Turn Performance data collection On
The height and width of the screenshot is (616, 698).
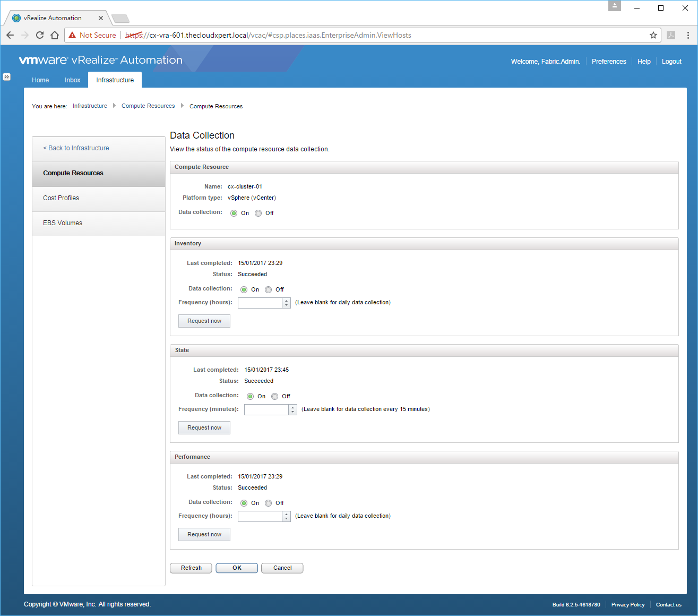[x=244, y=503]
